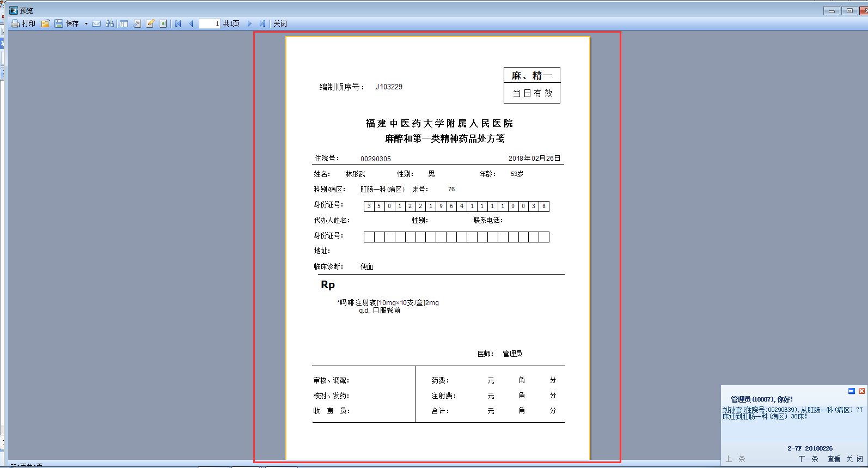Click the 收费员 label
Screen dimensions: 868x468
coord(331,411)
